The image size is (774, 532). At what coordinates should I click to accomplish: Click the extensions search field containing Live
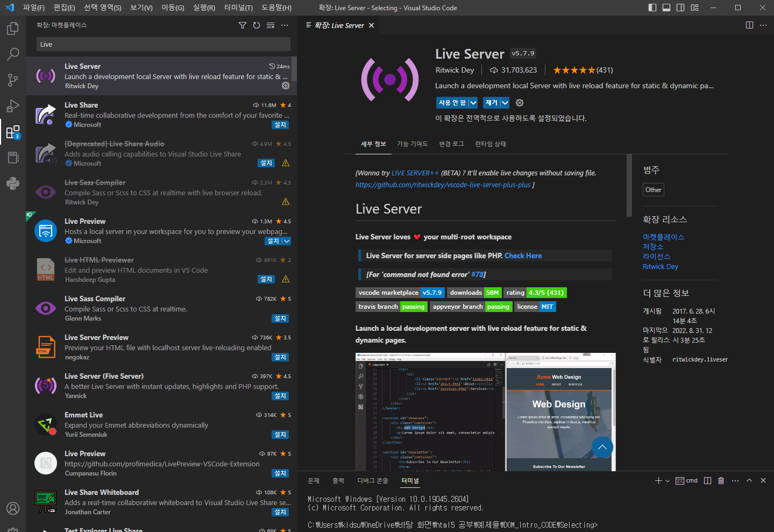click(164, 44)
